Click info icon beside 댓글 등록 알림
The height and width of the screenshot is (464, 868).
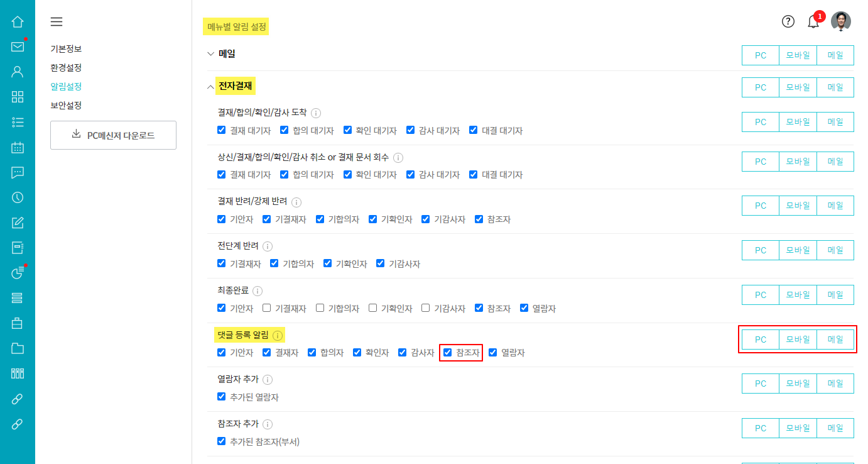pyautogui.click(x=278, y=335)
